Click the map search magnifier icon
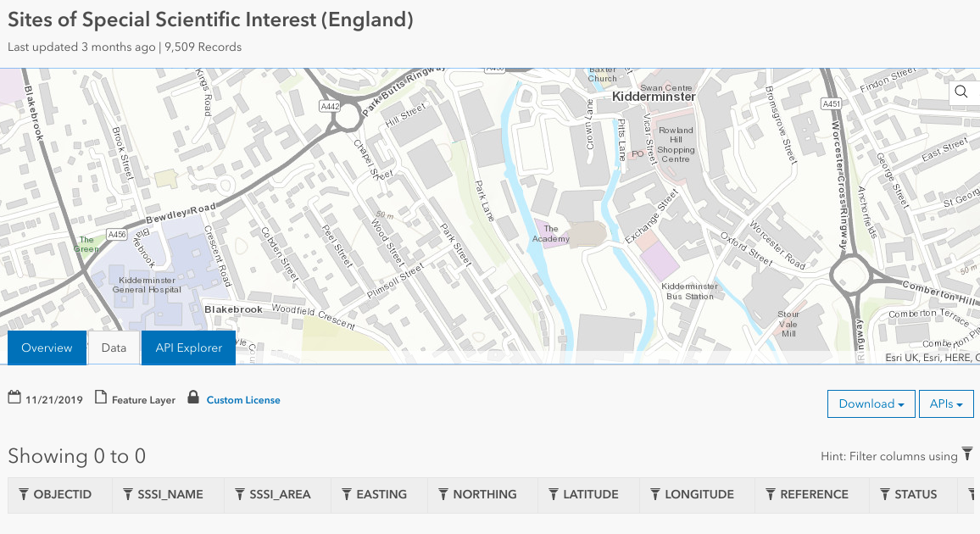This screenshot has width=980, height=534. coord(961,92)
